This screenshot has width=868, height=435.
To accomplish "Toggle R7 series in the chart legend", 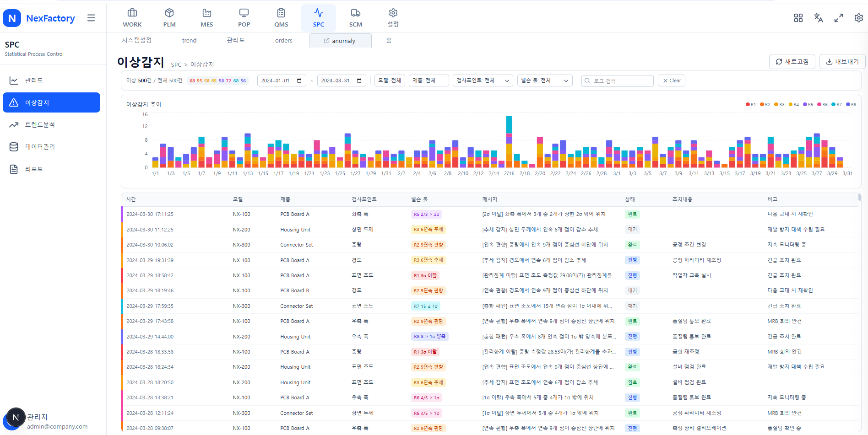I will [836, 105].
